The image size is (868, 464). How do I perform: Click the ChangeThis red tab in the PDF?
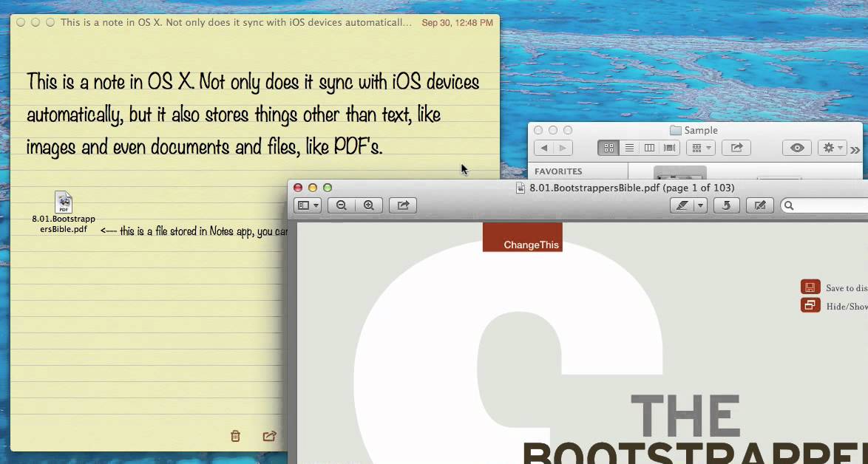[523, 237]
